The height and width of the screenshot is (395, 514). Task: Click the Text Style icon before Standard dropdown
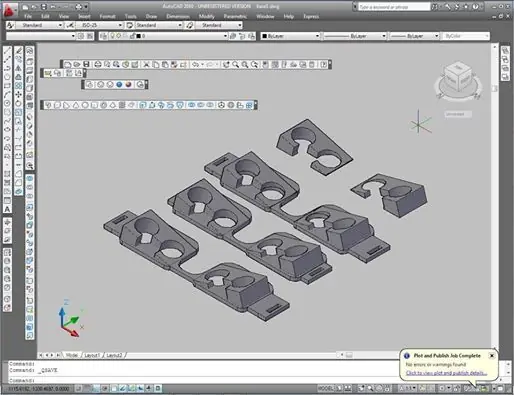click(x=10, y=25)
